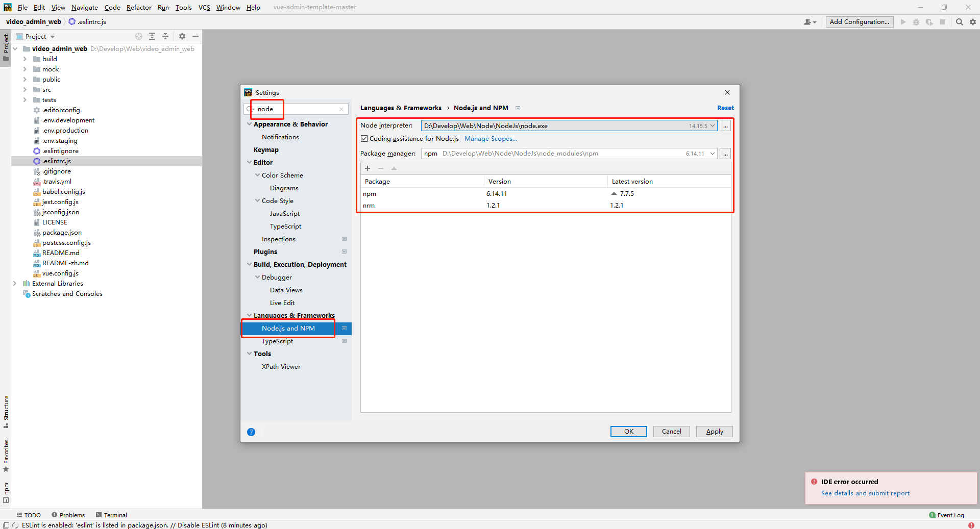
Task: Select the npm package row
Action: (x=546, y=194)
